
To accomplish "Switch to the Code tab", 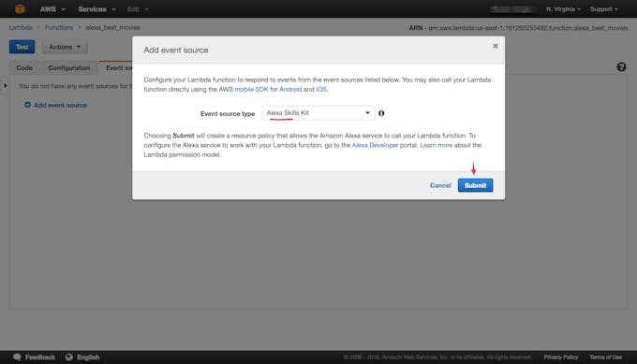I will [x=24, y=67].
